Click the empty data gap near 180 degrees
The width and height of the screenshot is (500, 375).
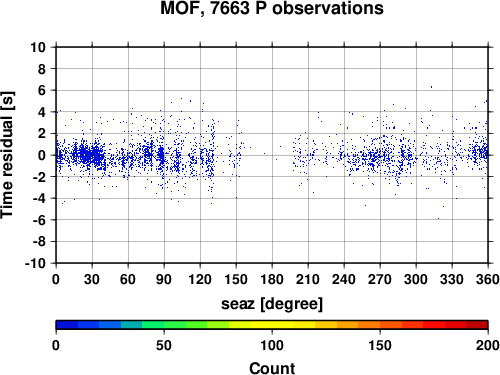(272, 155)
